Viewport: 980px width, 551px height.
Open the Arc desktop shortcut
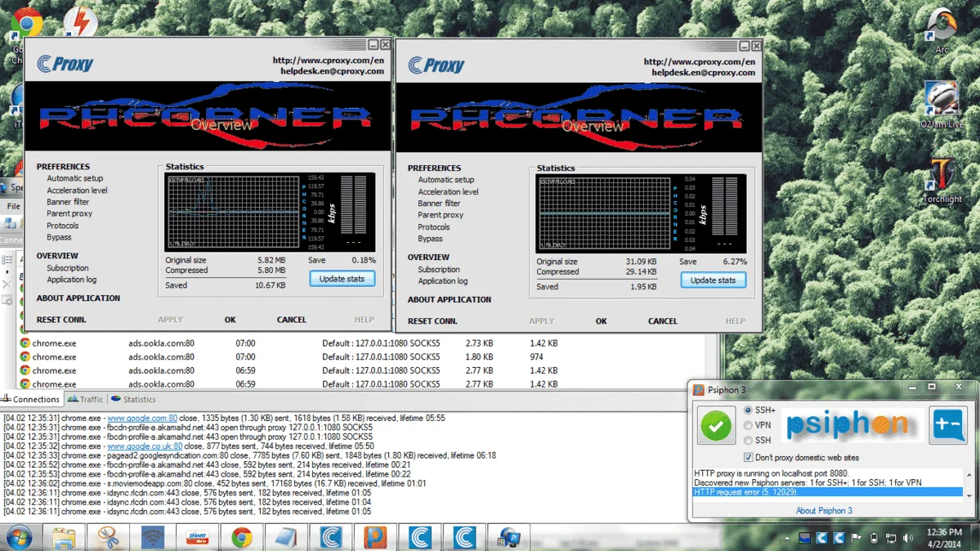(942, 30)
